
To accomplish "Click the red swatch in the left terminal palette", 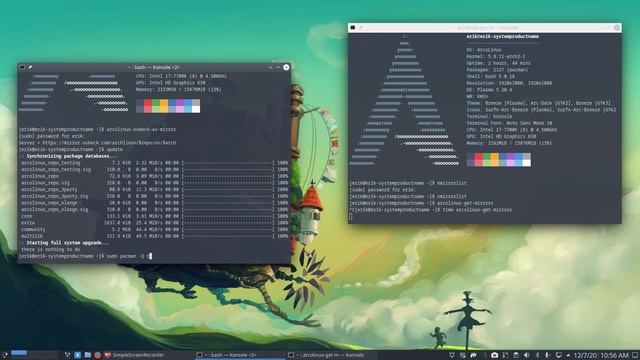I will (148, 106).
